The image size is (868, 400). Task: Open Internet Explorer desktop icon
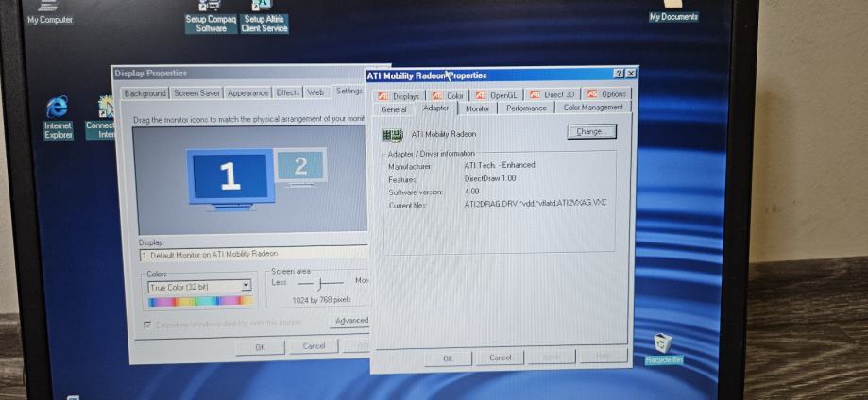(59, 117)
